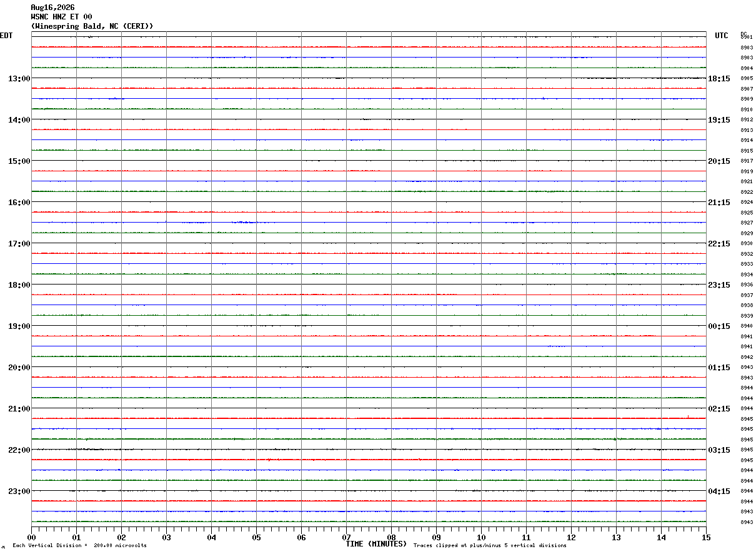This screenshot has width=756, height=554.
Task: Select the 10 minute tick label
Action: (481, 537)
